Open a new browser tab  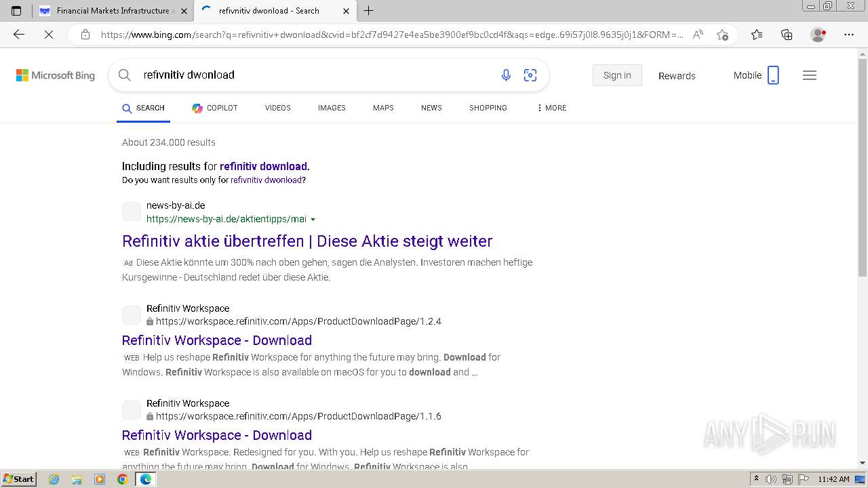(368, 11)
